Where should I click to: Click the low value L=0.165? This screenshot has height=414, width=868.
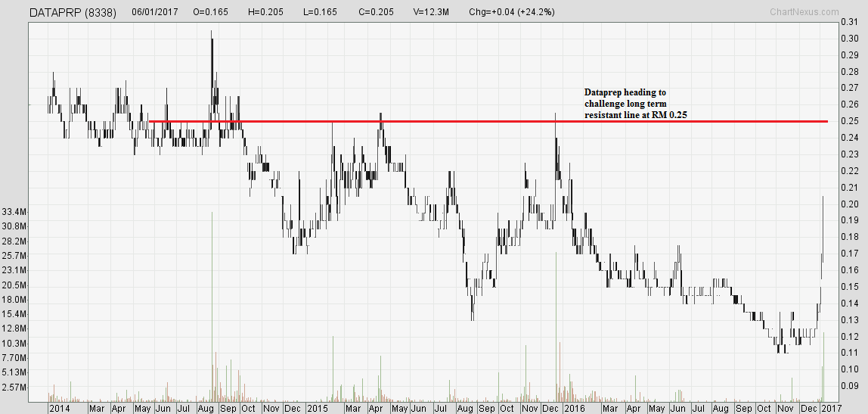pos(319,12)
